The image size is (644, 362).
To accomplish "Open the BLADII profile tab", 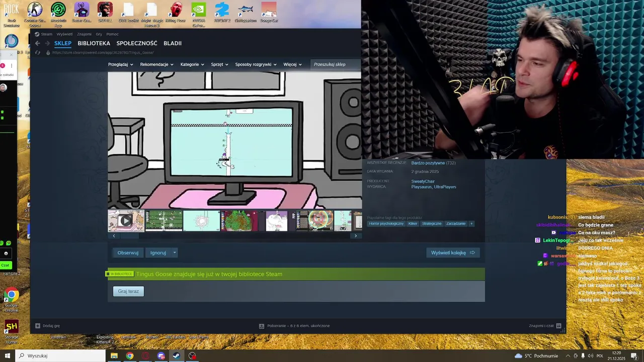I will [173, 43].
